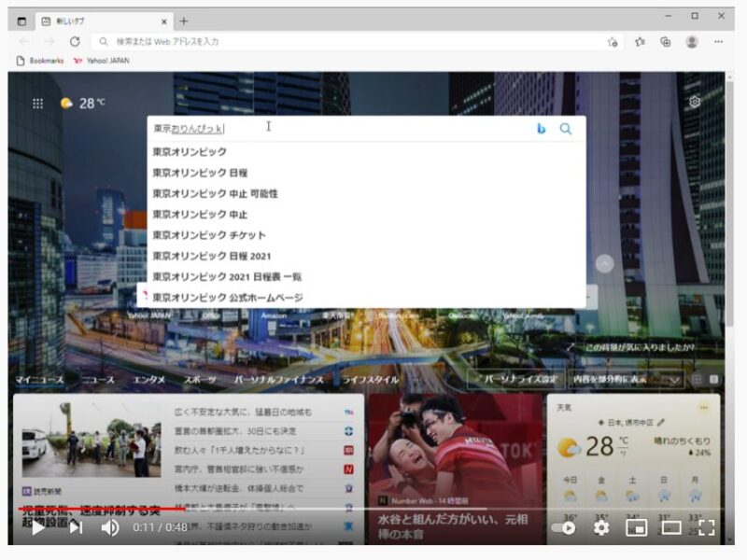Image resolution: width=747 pixels, height=560 pixels.
Task: Open the Office quick link
Action: 211,315
